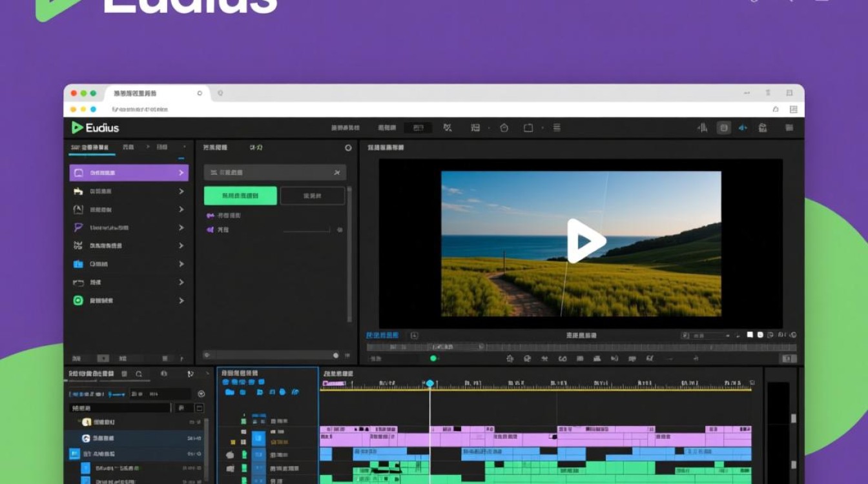The image size is (868, 484).
Task: Click the green Eudius play logo in app header
Action: pyautogui.click(x=77, y=127)
